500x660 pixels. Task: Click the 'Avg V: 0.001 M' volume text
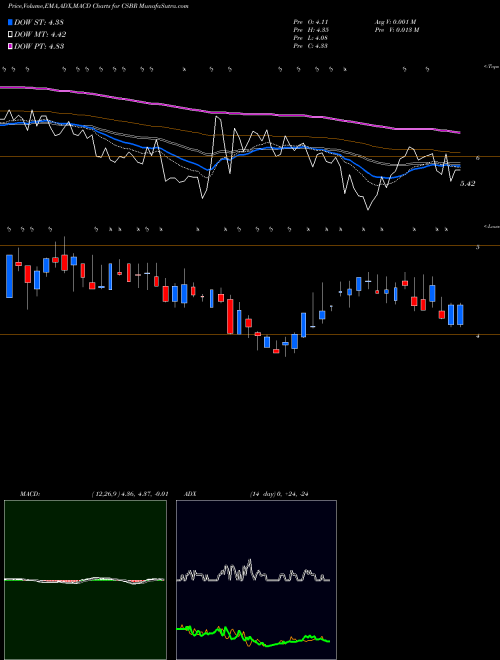coord(395,22)
